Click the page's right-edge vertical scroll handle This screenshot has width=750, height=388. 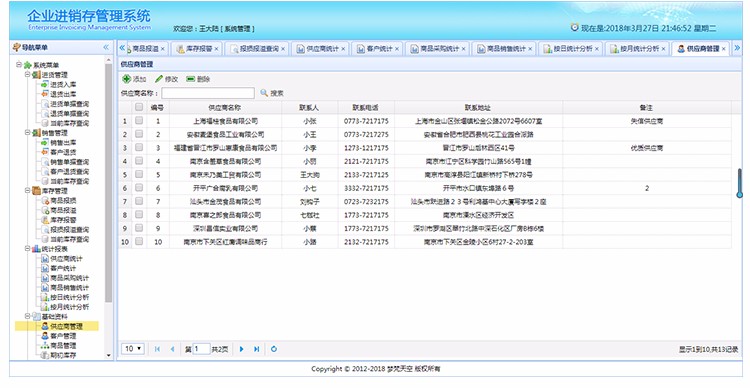coord(739,183)
